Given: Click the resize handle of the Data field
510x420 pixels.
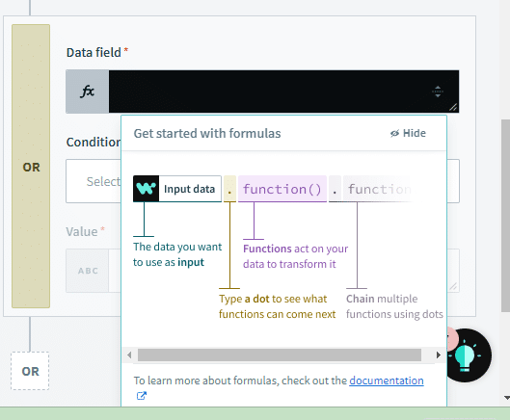Looking at the screenshot, I should click(x=453, y=107).
